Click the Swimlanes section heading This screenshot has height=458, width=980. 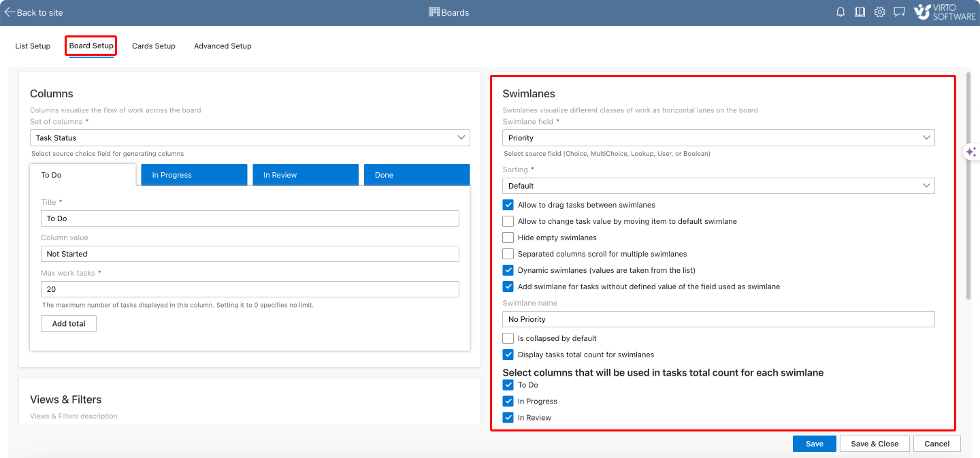529,94
